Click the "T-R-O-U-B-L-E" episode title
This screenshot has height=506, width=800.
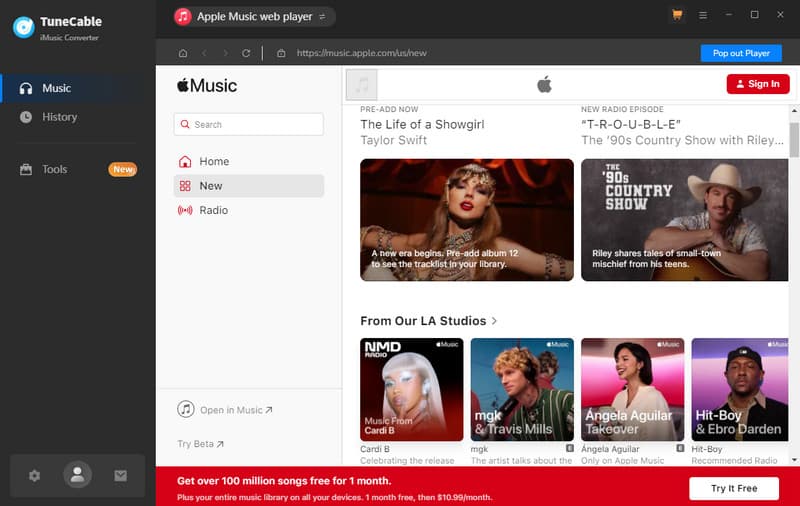tap(631, 124)
